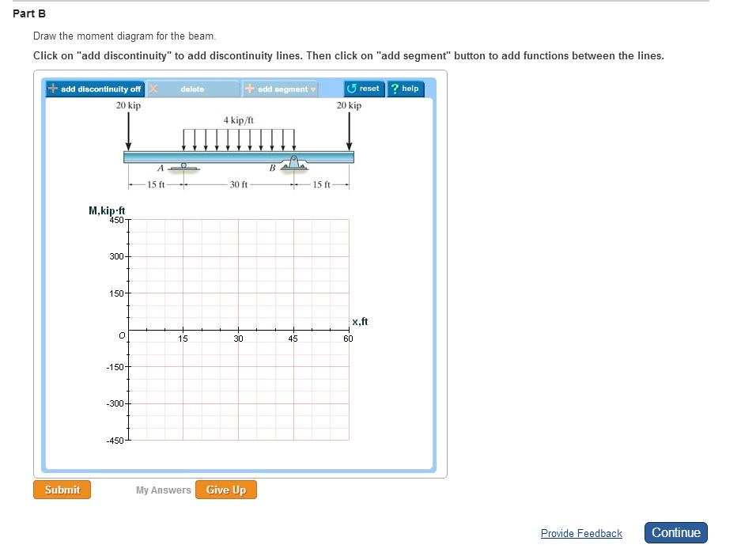Click the x-axis tick at 30 ft

tap(238, 332)
